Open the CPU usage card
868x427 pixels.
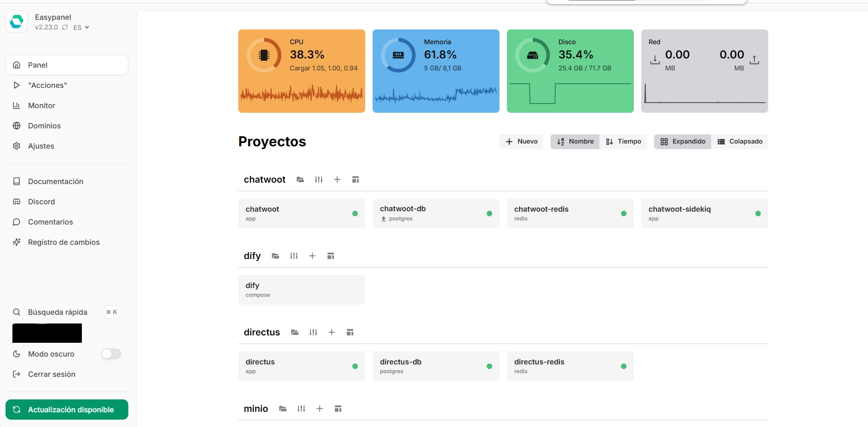(x=302, y=71)
